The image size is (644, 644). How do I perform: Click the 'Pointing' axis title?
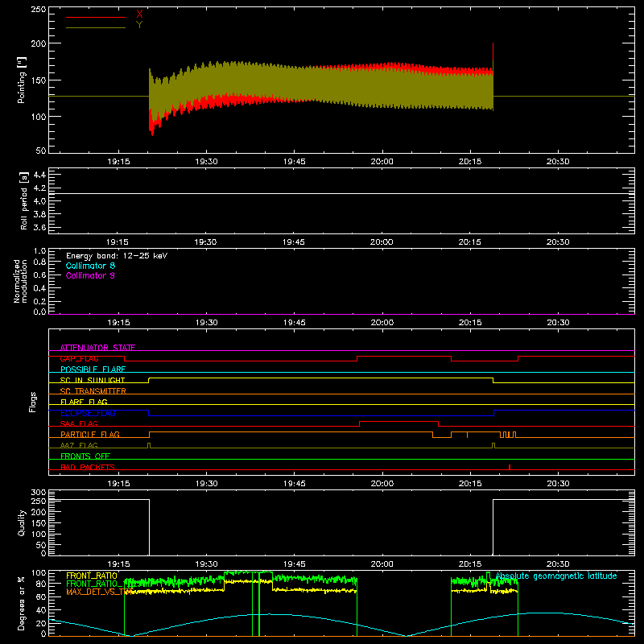tap(22, 80)
